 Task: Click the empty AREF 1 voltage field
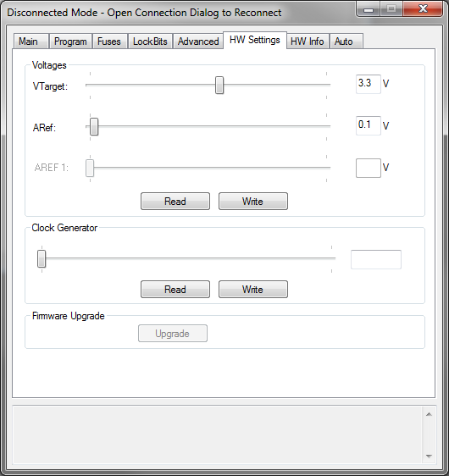coord(369,168)
